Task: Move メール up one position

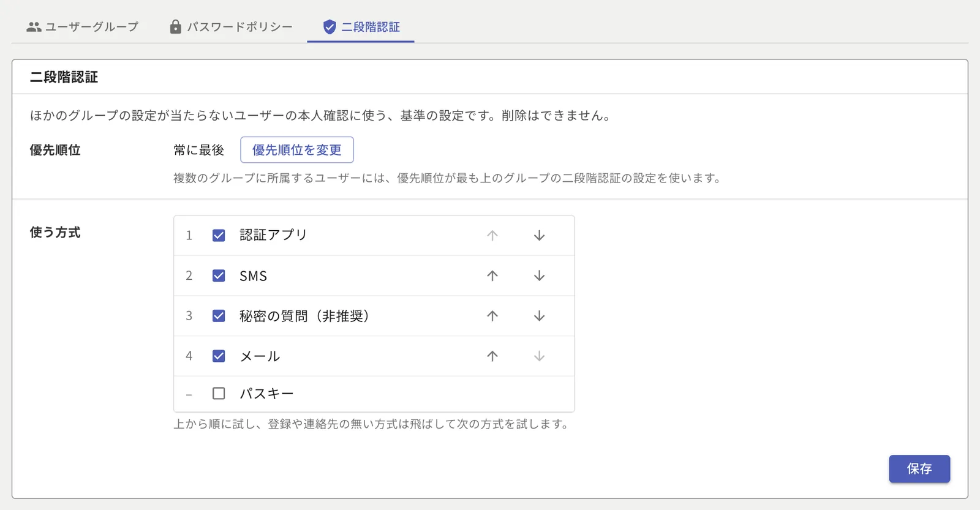Action: pos(492,356)
